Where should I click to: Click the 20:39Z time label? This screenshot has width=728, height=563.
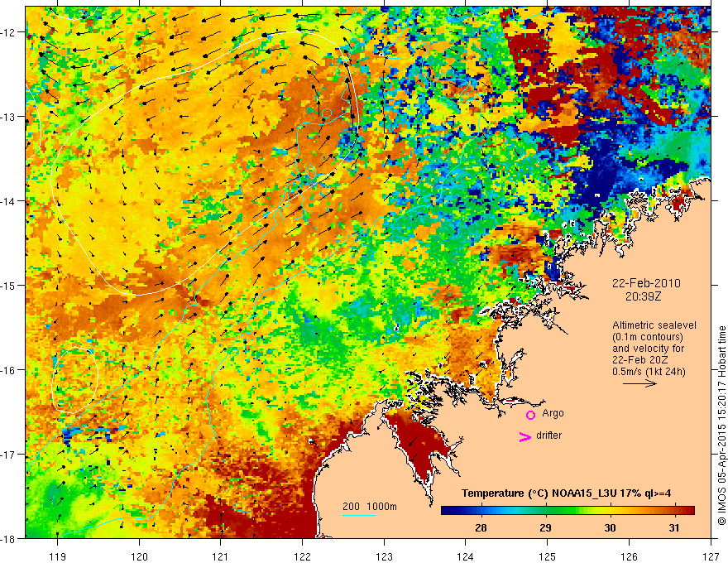coord(643,296)
